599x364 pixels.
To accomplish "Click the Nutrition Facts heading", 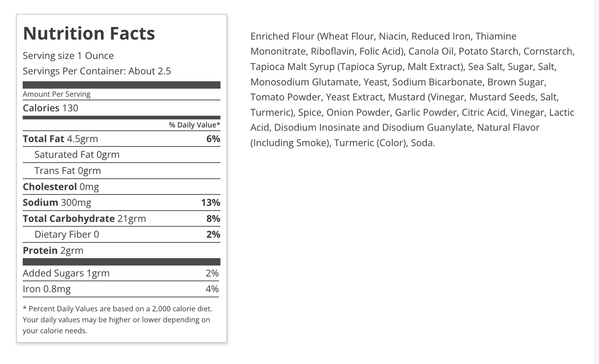I will pyautogui.click(x=89, y=34).
